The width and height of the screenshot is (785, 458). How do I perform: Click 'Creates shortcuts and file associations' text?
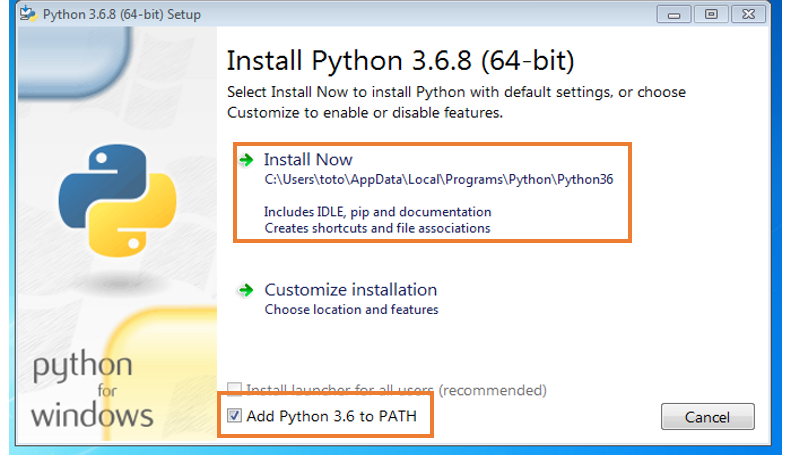pyautogui.click(x=377, y=228)
